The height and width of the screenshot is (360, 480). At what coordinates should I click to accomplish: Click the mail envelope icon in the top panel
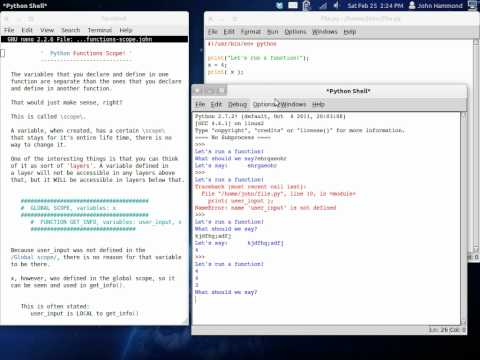pos(293,5)
